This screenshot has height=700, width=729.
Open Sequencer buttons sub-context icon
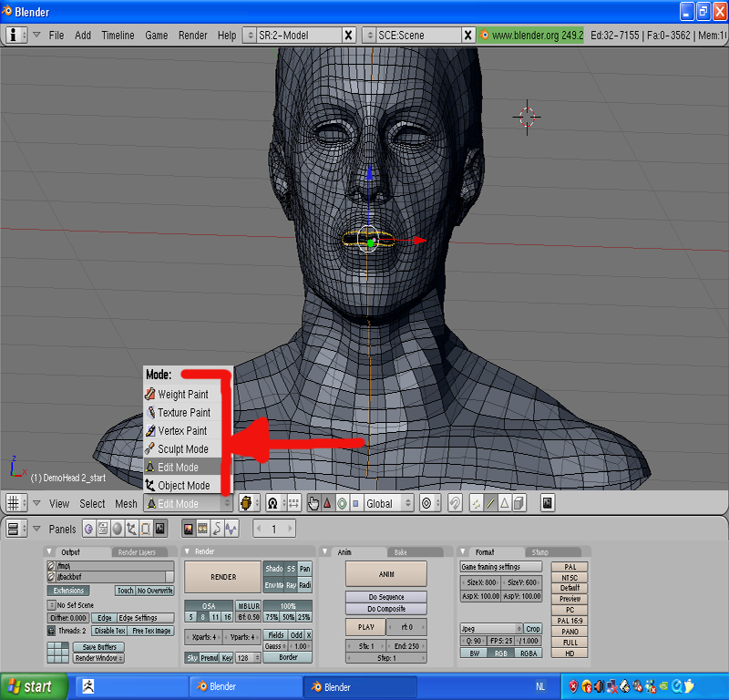[x=202, y=529]
